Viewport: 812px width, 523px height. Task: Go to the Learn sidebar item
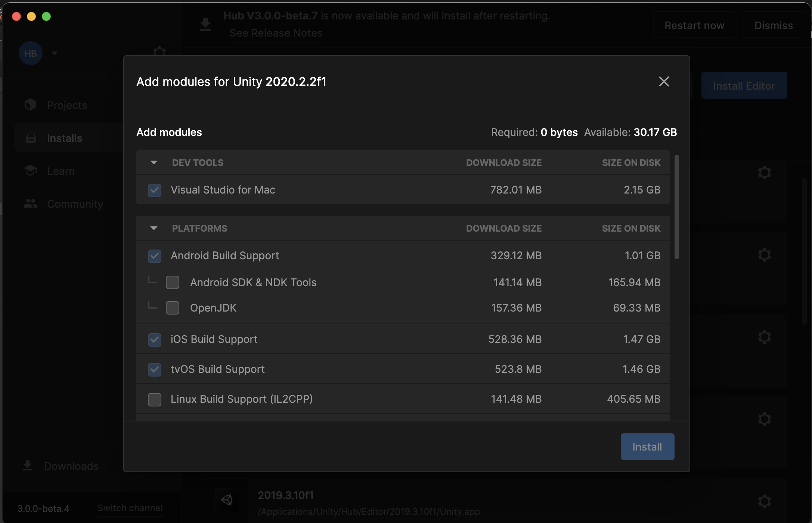61,171
